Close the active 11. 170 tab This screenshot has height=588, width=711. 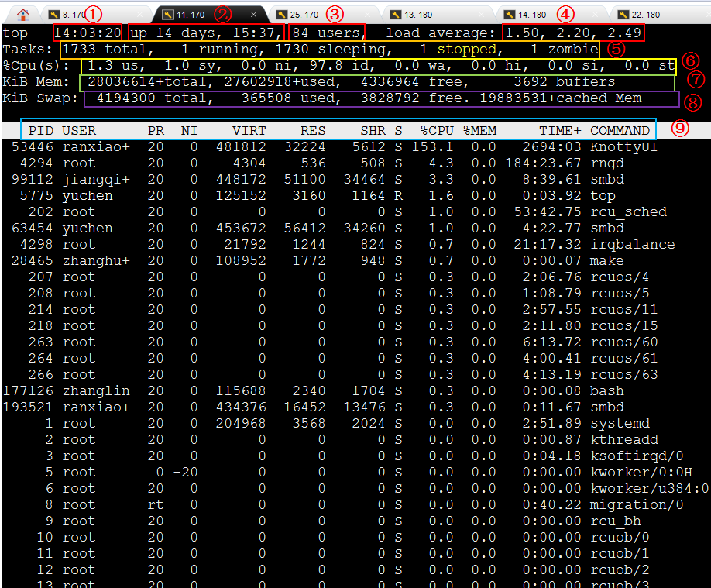tap(254, 15)
